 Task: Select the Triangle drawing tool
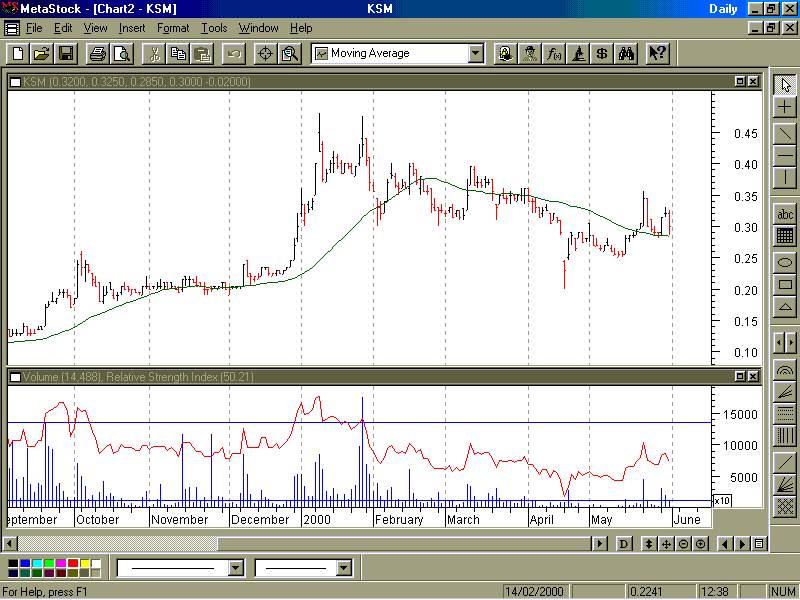tap(785, 307)
